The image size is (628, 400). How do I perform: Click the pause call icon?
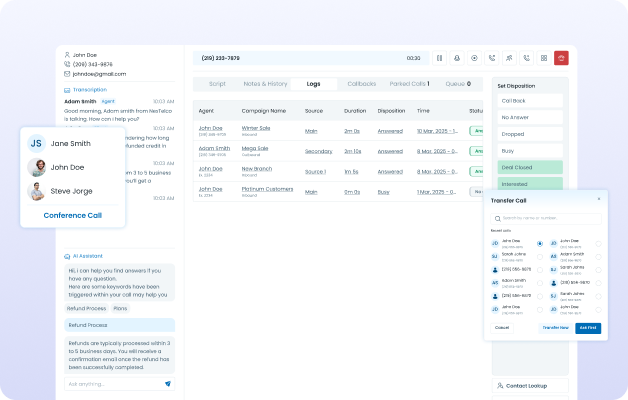[x=439, y=58]
